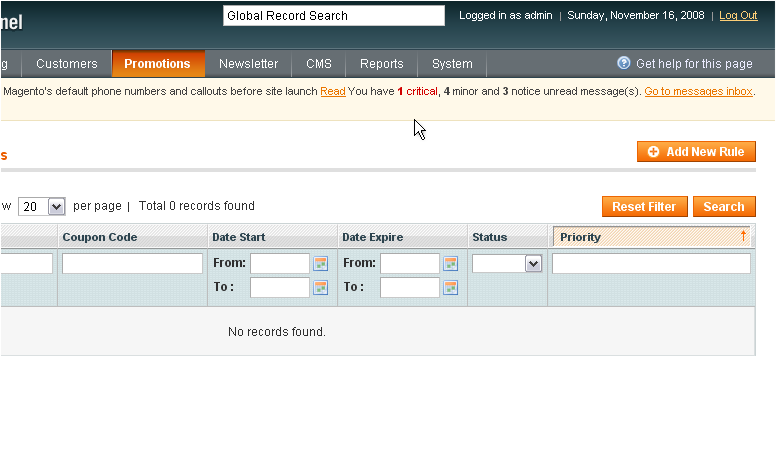Click the Priority sort arrow

pyautogui.click(x=743, y=236)
